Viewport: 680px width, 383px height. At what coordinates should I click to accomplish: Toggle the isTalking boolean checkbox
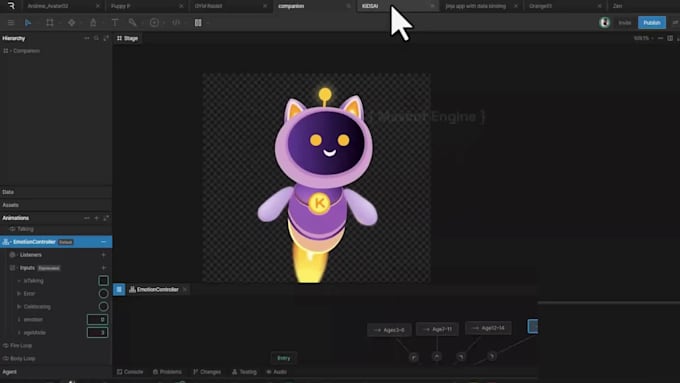coord(103,281)
